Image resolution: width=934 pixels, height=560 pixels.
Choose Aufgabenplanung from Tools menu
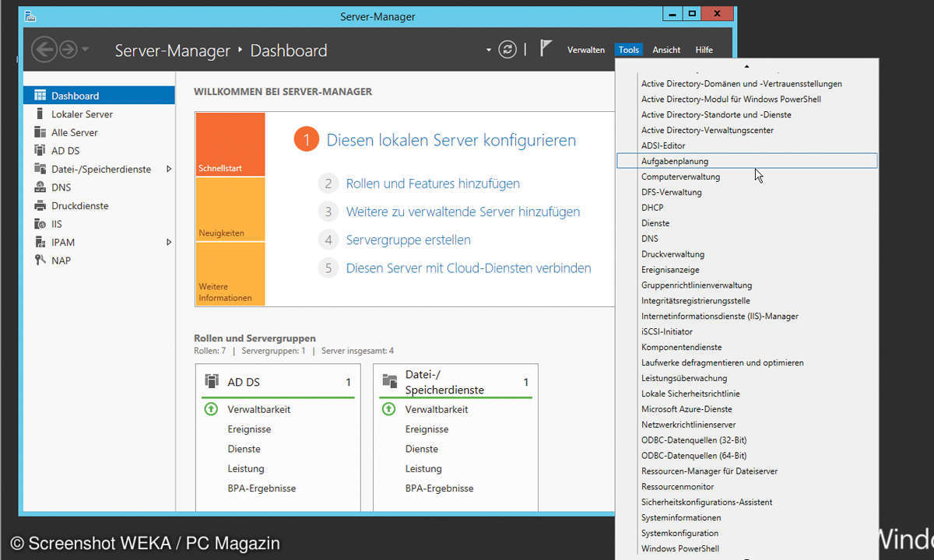coord(746,161)
